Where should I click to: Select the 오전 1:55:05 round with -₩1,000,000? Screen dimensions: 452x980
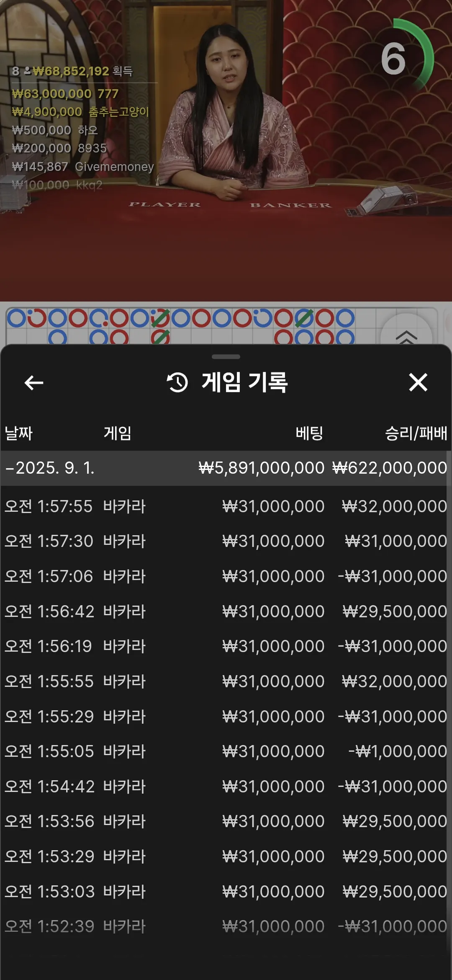[x=226, y=751]
